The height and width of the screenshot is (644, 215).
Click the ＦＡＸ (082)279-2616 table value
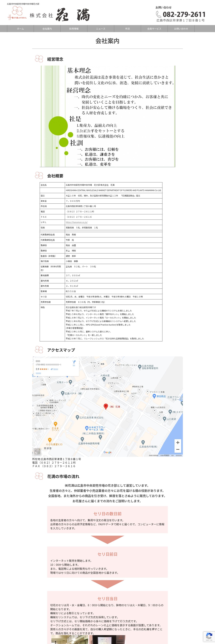113,217
